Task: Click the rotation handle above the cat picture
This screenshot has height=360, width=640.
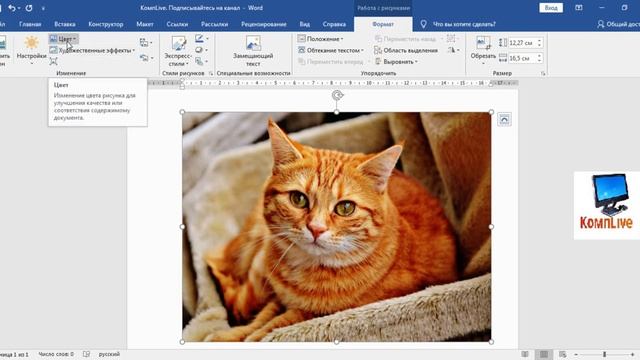Action: click(x=337, y=96)
